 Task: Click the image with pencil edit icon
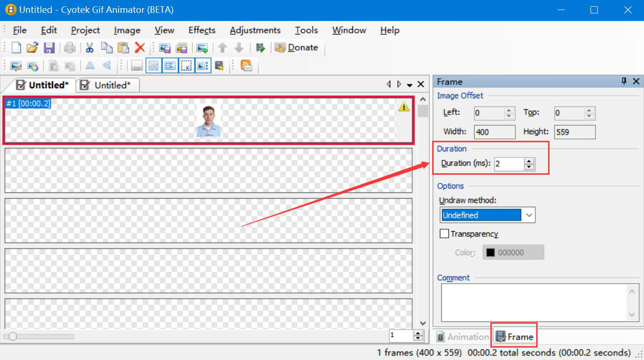pos(17,66)
